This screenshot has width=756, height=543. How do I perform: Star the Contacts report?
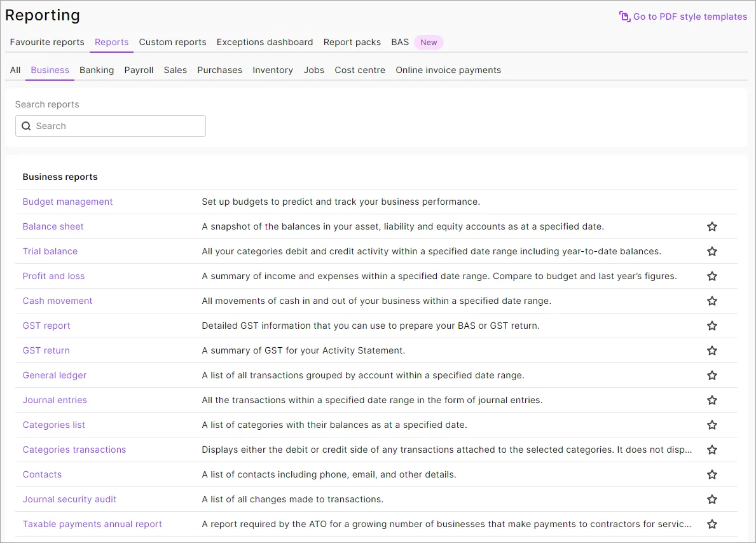(711, 474)
